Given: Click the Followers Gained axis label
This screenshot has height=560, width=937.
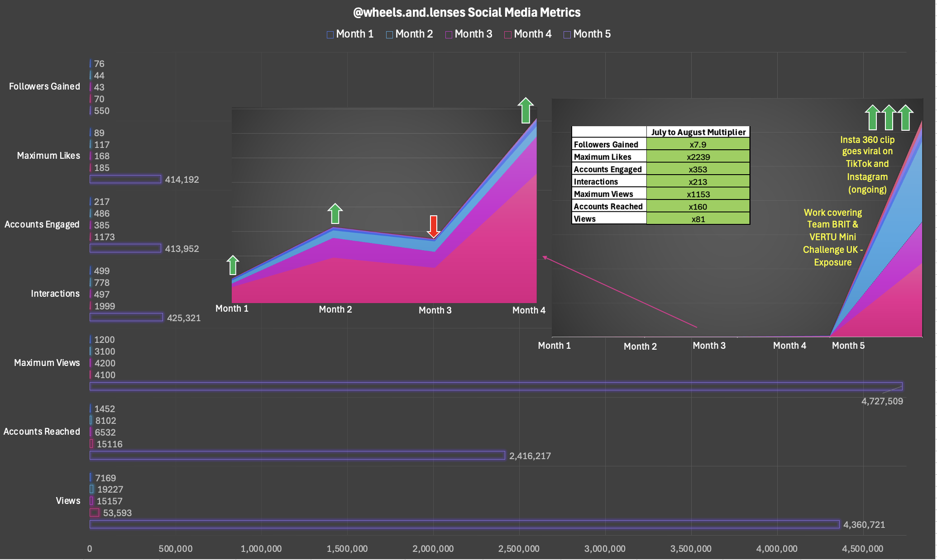Looking at the screenshot, I should click(44, 86).
